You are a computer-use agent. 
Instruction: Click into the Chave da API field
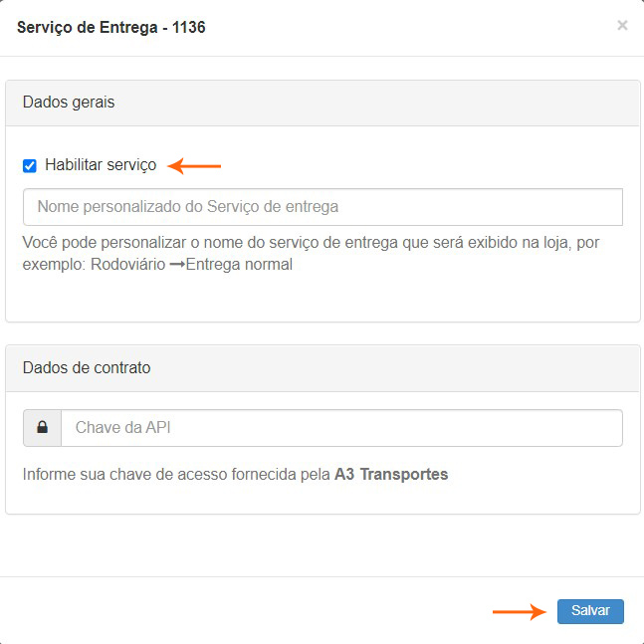point(341,428)
